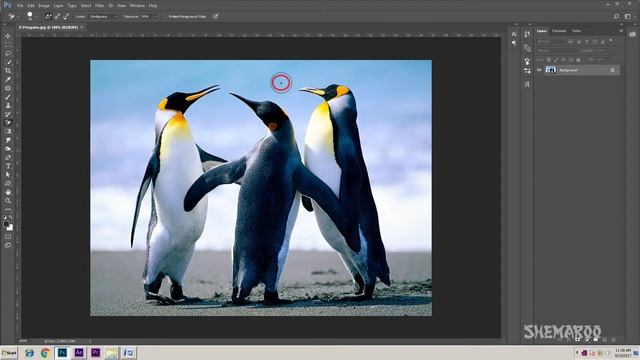Open the layer blend mode dropdown

pyautogui.click(x=557, y=51)
